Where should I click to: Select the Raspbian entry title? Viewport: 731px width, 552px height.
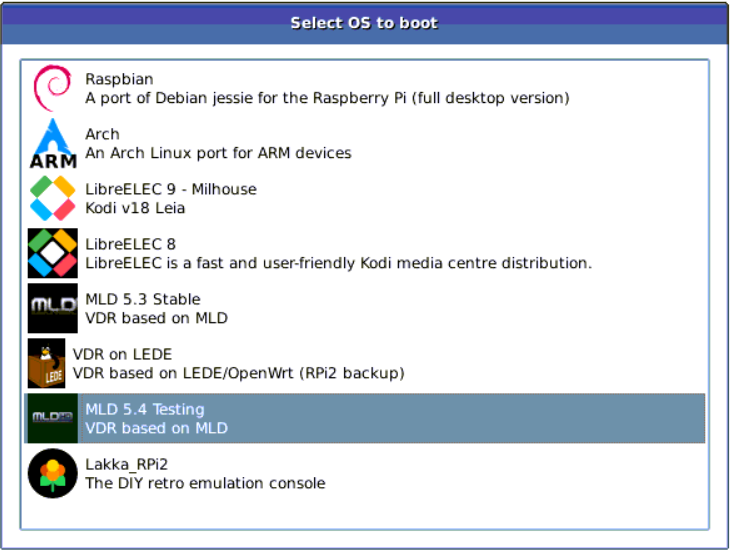coord(119,79)
